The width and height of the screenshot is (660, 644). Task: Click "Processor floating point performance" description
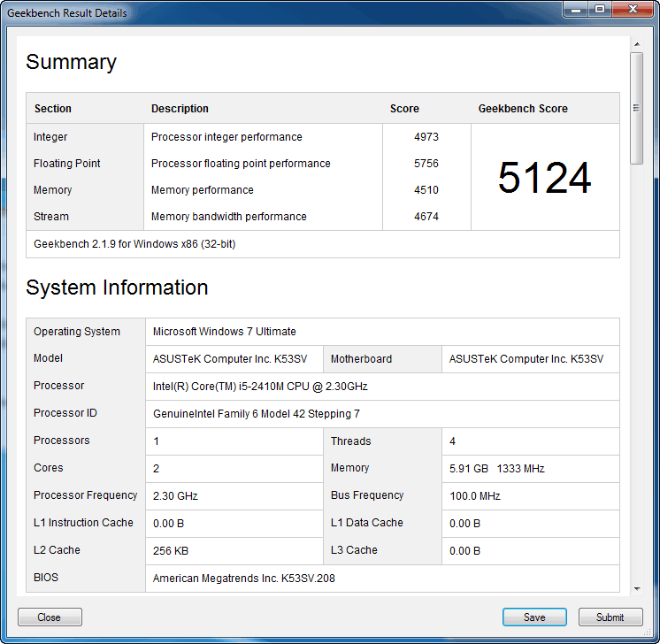[241, 164]
